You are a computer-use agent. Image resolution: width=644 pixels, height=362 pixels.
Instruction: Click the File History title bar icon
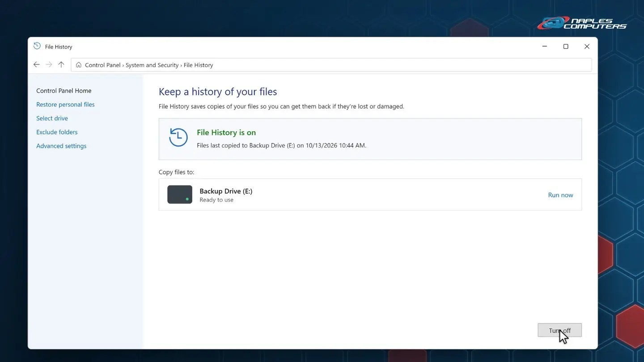37,46
